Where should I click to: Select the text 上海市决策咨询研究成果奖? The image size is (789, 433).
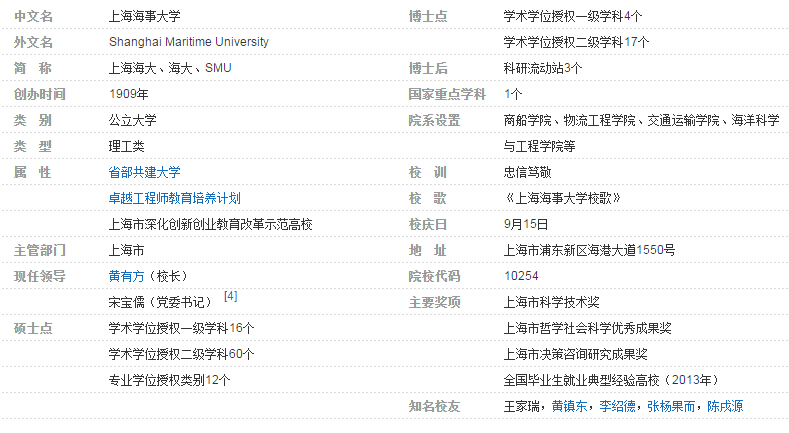pyautogui.click(x=575, y=355)
